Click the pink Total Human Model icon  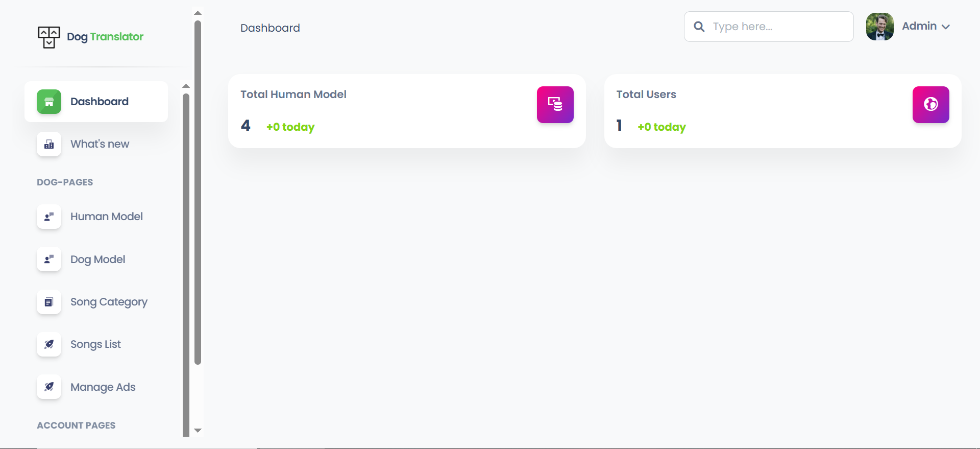555,105
